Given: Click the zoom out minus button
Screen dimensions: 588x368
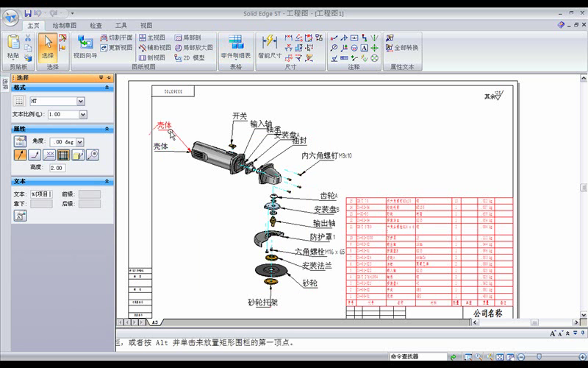Looking at the screenshot, I should [521, 357].
